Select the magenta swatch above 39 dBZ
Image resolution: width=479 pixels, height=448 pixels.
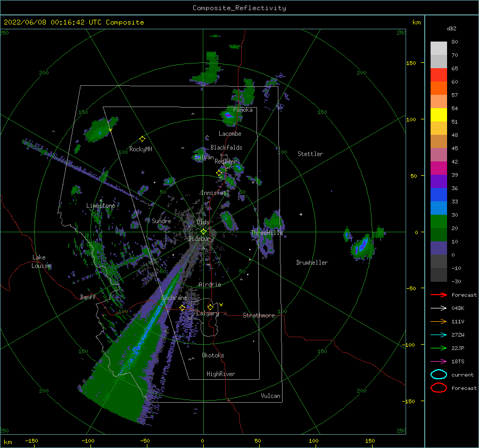(x=439, y=168)
